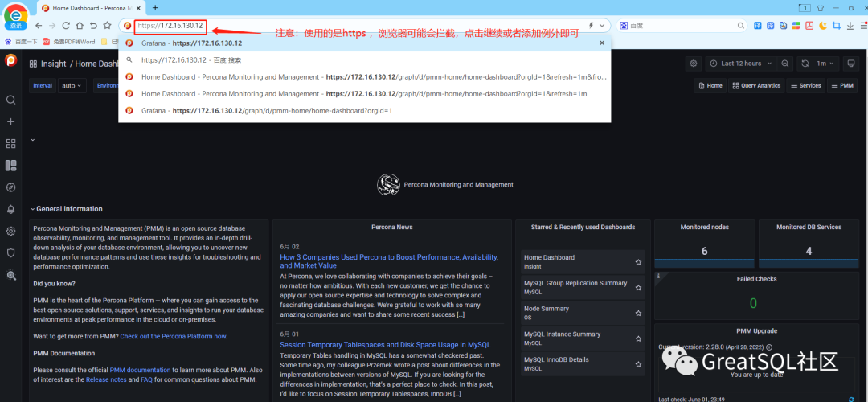Remove the highlighted address suggestion with X

coord(602,43)
